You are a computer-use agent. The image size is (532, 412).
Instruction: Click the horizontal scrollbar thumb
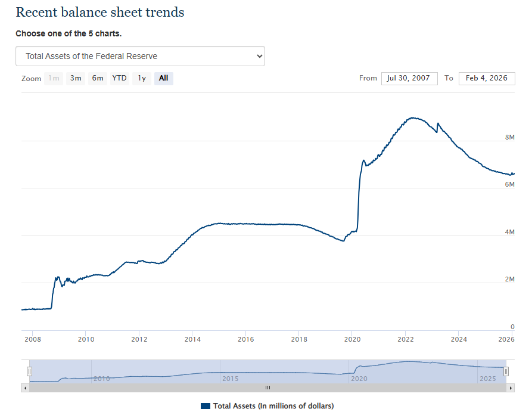267,388
